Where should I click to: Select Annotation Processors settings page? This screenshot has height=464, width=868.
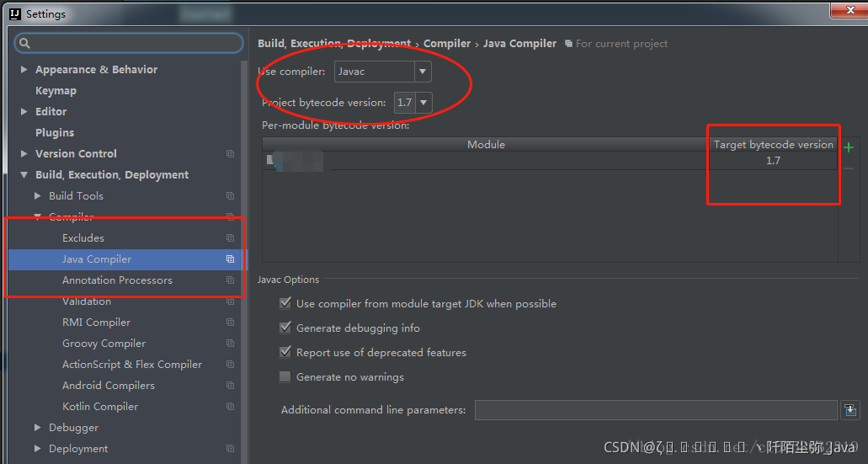[x=117, y=280]
